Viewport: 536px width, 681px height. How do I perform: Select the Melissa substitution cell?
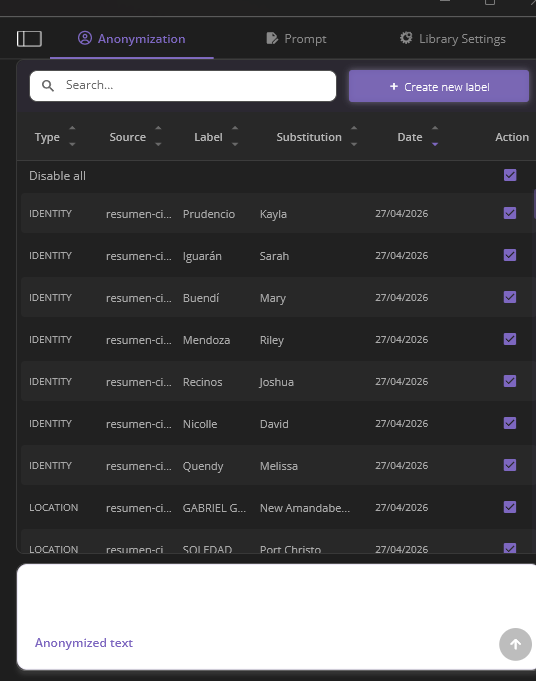click(279, 466)
